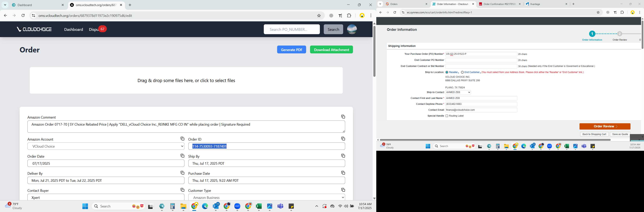Select the End Customer ship-to radio button
The image size is (644, 212).
click(462, 72)
